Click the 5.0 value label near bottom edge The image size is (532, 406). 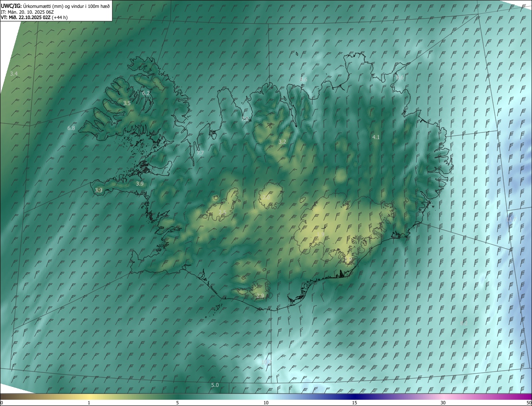coord(215,385)
